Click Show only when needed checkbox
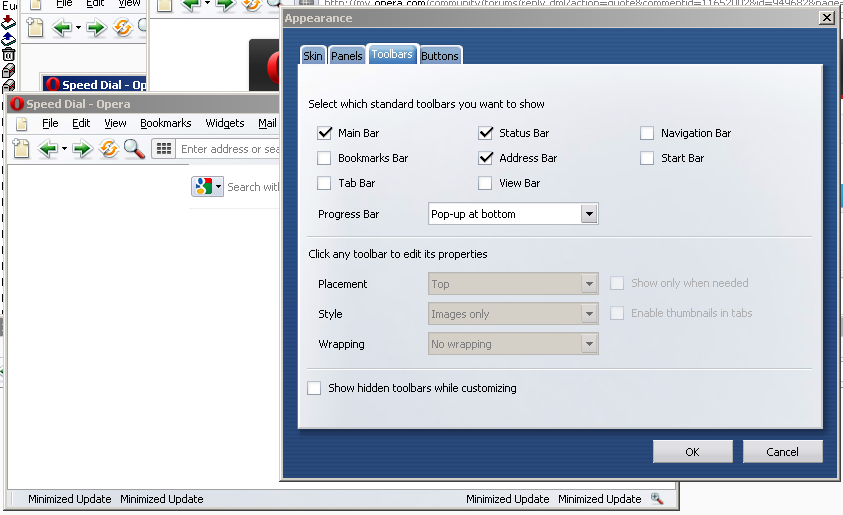This screenshot has width=843, height=515. coord(617,283)
